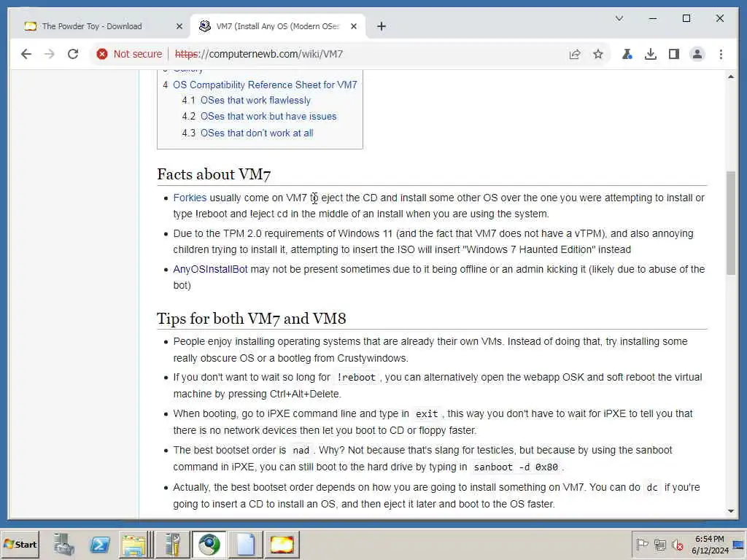Open The Powder Toy taskbar icon

click(282, 545)
